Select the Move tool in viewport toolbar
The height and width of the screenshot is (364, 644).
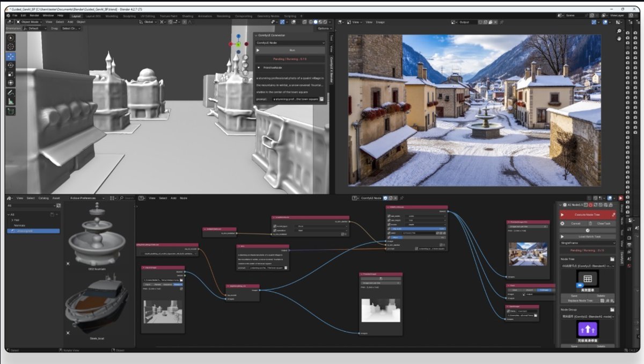[x=11, y=56]
